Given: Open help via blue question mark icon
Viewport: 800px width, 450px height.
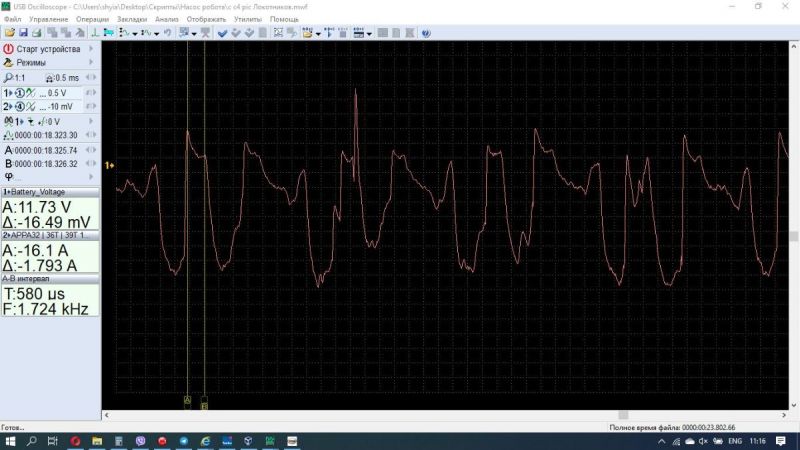Looking at the screenshot, I should 425,33.
